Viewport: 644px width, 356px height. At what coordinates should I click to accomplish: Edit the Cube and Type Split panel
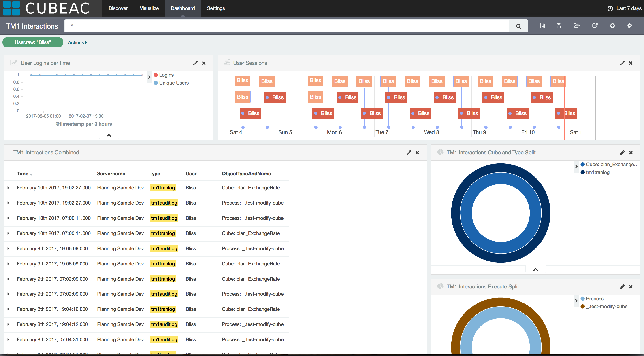[622, 153]
